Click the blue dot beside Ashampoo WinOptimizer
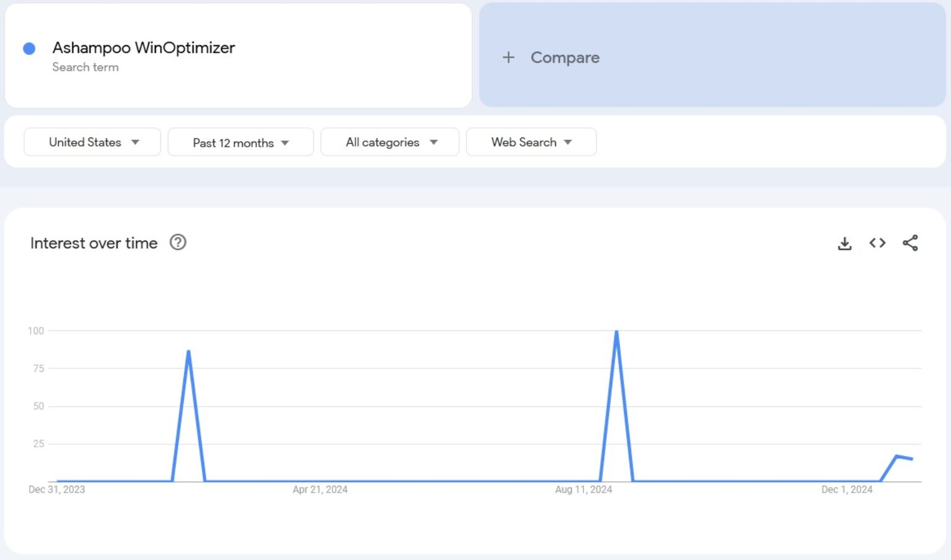This screenshot has height=560, width=951. (28, 48)
